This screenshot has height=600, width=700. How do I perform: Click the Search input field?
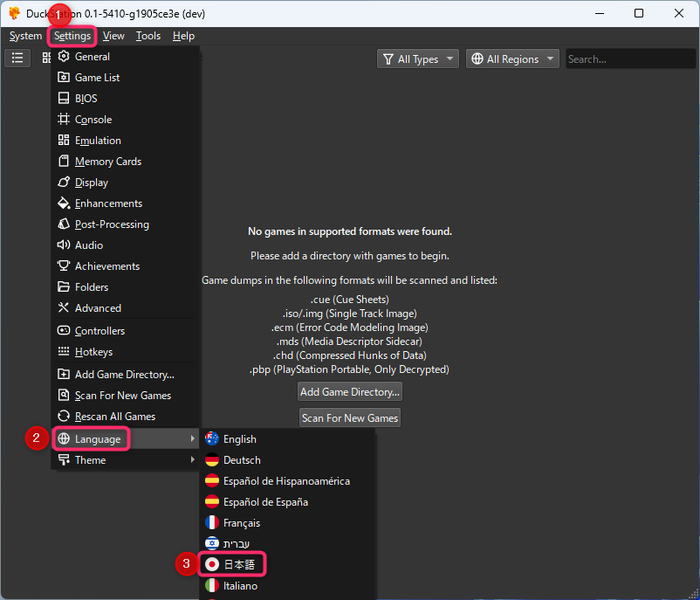click(x=630, y=59)
